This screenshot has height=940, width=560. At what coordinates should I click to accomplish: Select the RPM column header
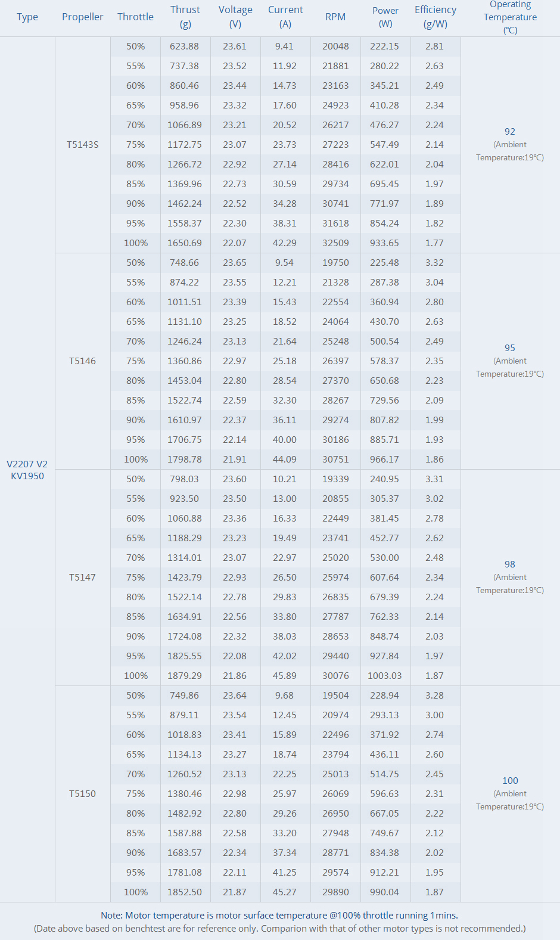coord(335,17)
